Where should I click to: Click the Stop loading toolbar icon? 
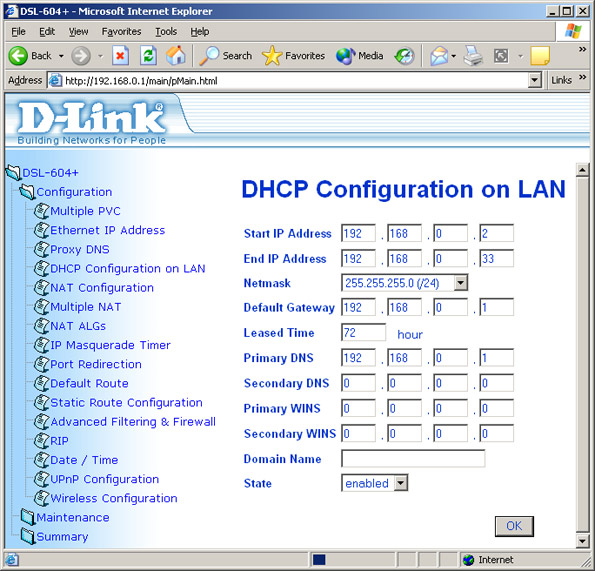click(x=120, y=56)
